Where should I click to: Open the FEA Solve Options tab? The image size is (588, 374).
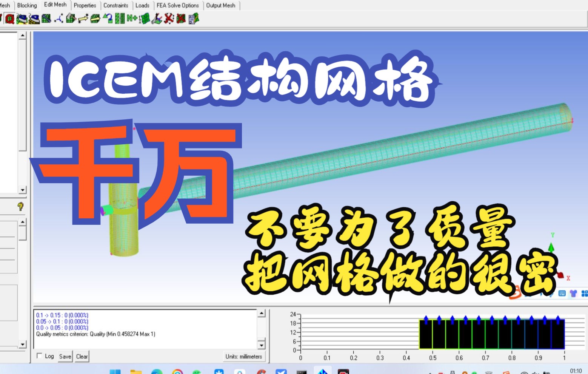click(178, 5)
